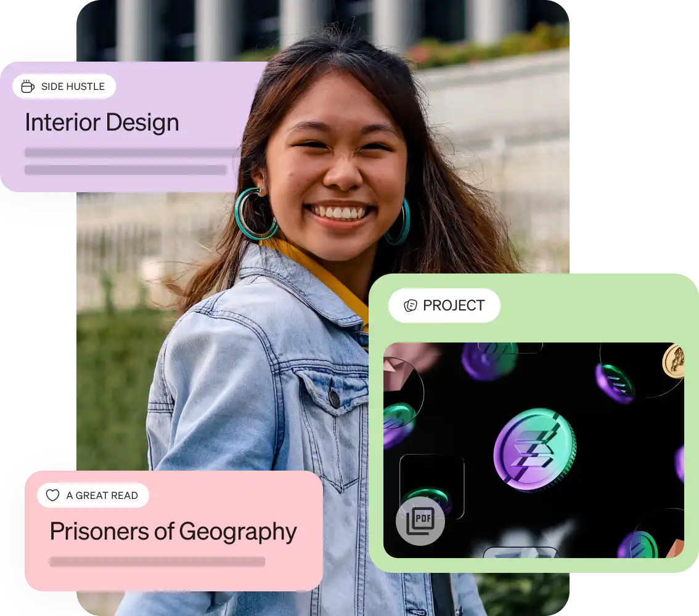Viewport: 699px width, 616px height.
Task: Click the purple coin at the project image's top edge
Action: click(488, 361)
